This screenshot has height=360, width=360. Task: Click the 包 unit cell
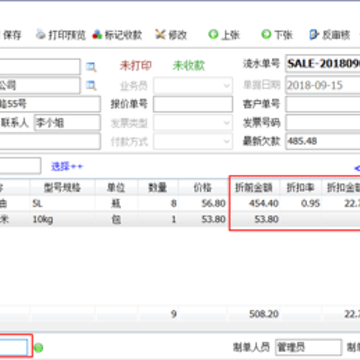coord(116,219)
